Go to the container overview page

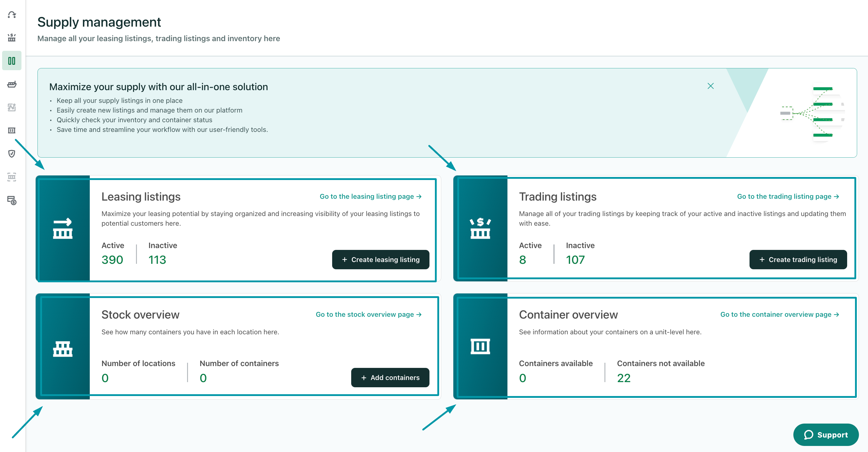point(779,314)
